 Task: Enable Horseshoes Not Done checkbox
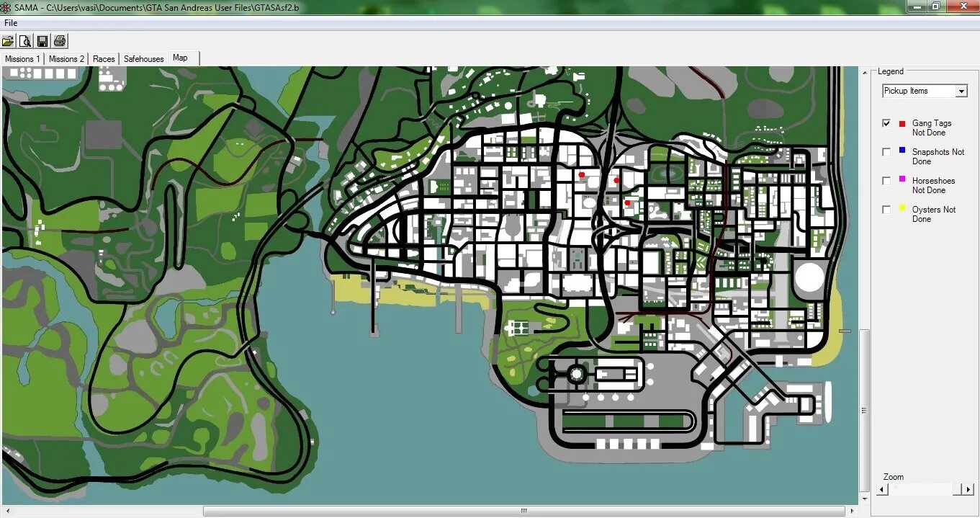886,181
